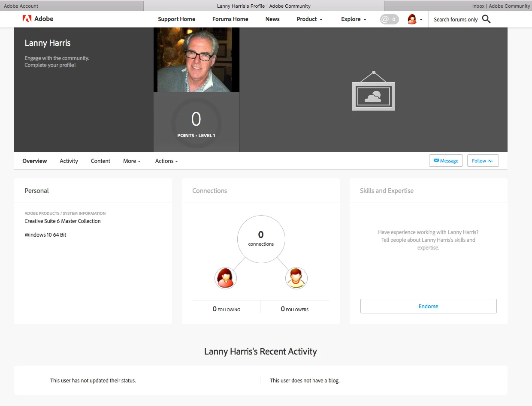Screen dimensions: 532x406
Task: Expand the Explore dropdown menu
Action: pyautogui.click(x=354, y=19)
